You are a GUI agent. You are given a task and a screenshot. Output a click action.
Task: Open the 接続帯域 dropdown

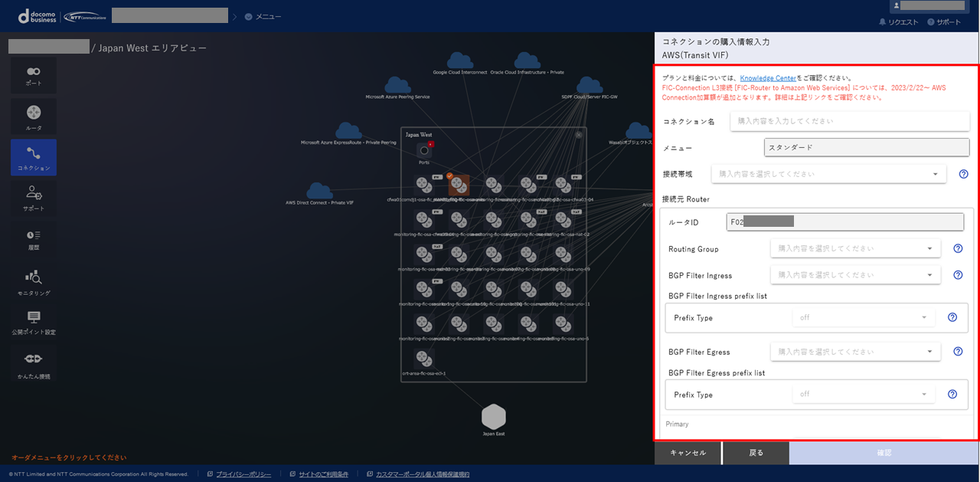(x=828, y=174)
